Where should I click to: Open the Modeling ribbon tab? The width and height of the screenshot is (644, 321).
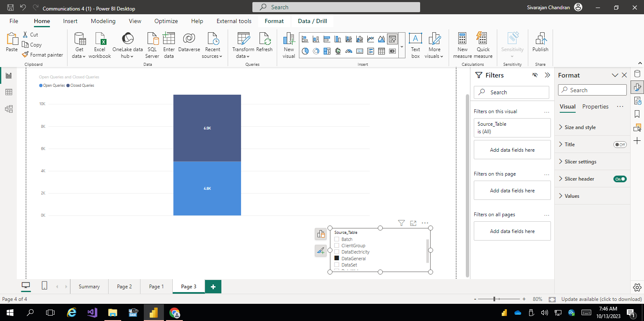103,21
